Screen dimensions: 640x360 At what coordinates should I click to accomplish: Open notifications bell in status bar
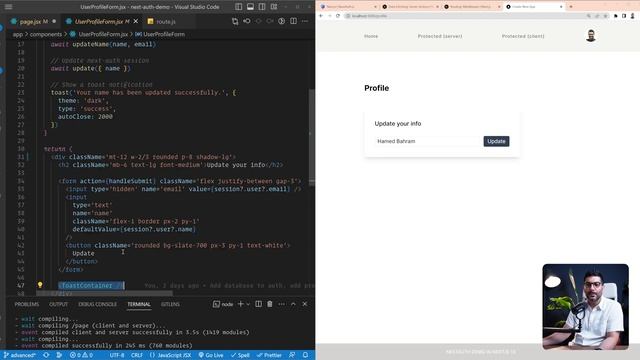(x=305, y=355)
